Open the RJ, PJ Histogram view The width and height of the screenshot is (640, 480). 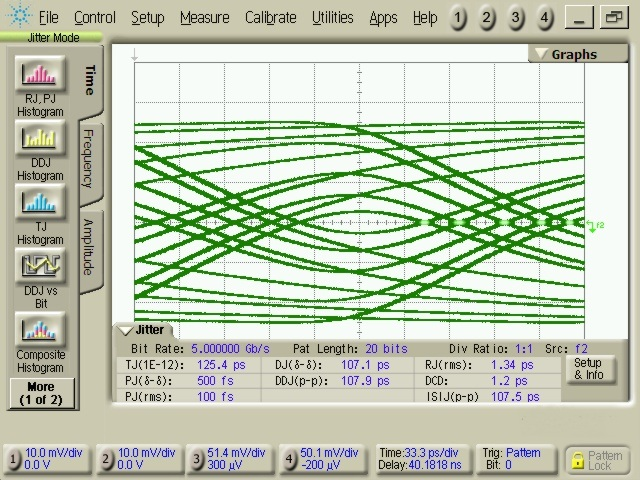pos(40,73)
